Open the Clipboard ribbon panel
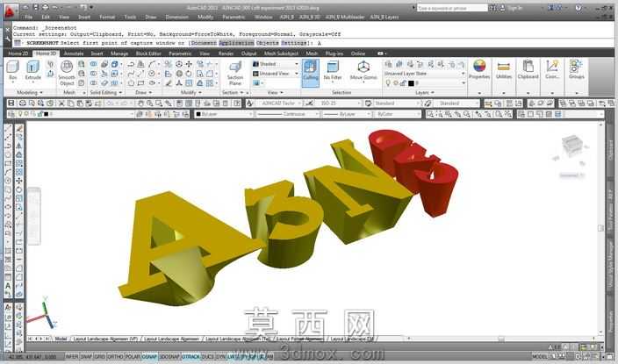This screenshot has width=618, height=364. [x=528, y=69]
